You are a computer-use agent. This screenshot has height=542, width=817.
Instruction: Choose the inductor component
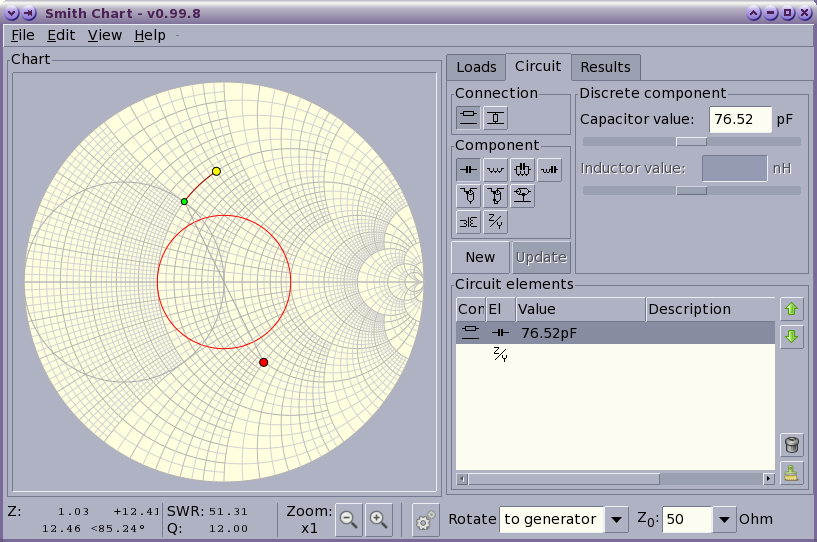pyautogui.click(x=496, y=169)
